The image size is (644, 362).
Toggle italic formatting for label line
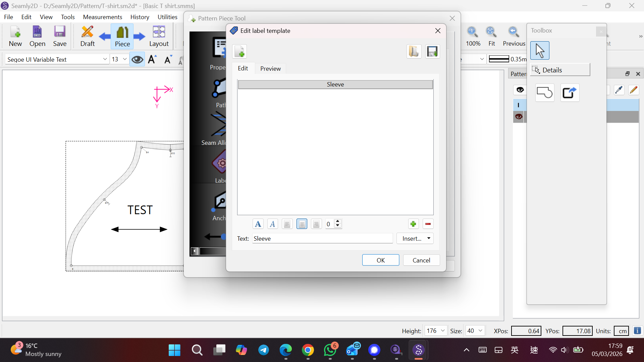(x=273, y=224)
